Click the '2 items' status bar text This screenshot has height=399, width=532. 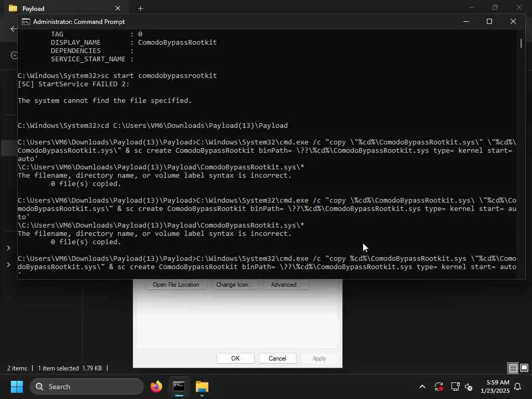tap(17, 368)
